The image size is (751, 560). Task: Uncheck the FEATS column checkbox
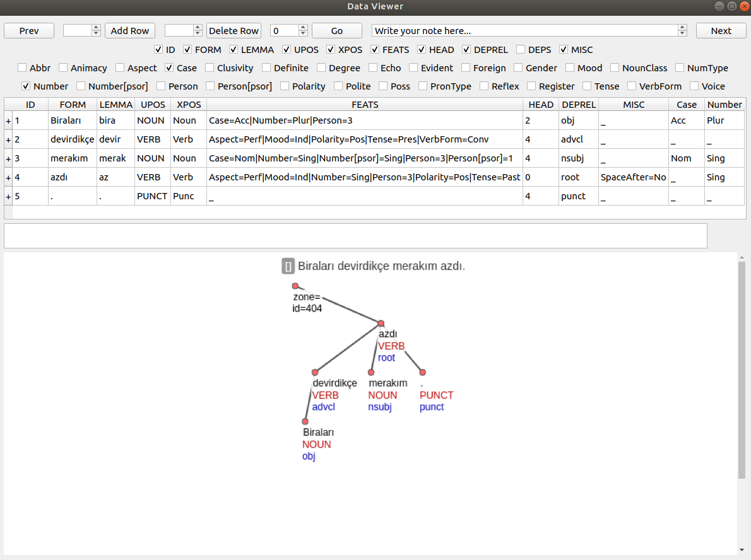tap(375, 50)
